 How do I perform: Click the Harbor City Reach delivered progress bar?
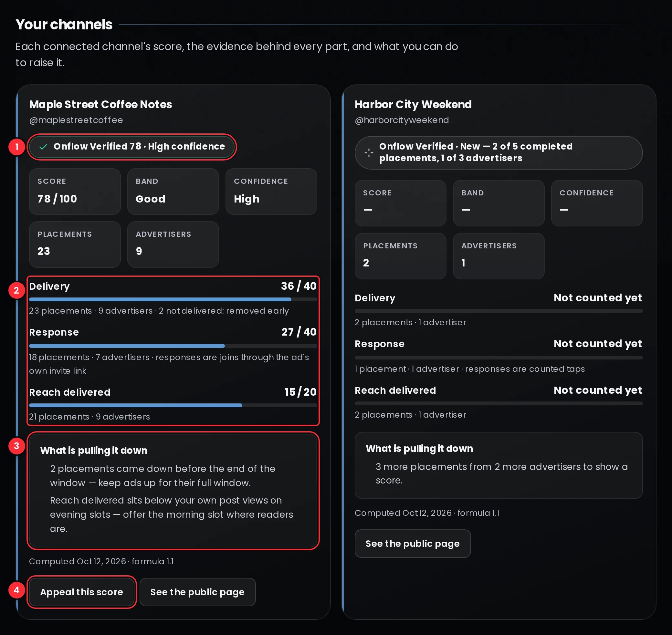[x=499, y=403]
